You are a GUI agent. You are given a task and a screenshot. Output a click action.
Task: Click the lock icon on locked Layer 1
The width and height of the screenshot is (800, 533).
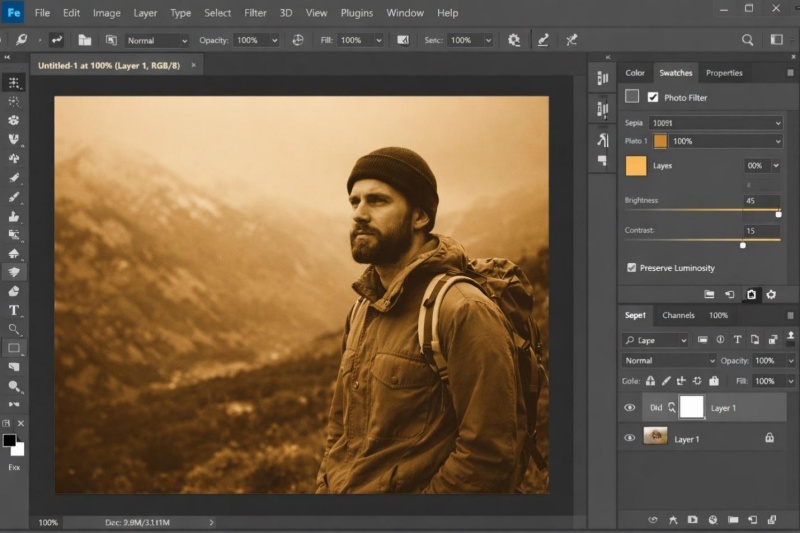[x=769, y=438]
